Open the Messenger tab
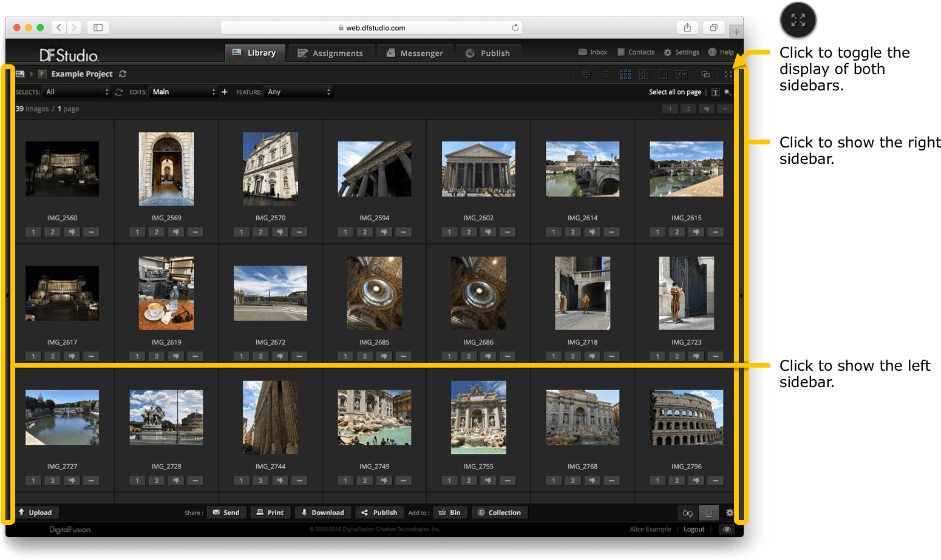941x560 pixels. [415, 53]
